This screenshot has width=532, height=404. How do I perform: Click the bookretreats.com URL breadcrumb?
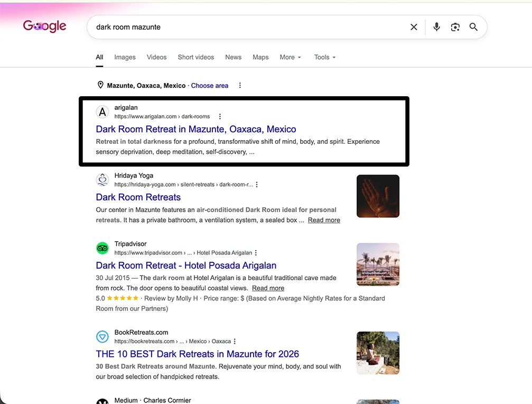click(172, 341)
